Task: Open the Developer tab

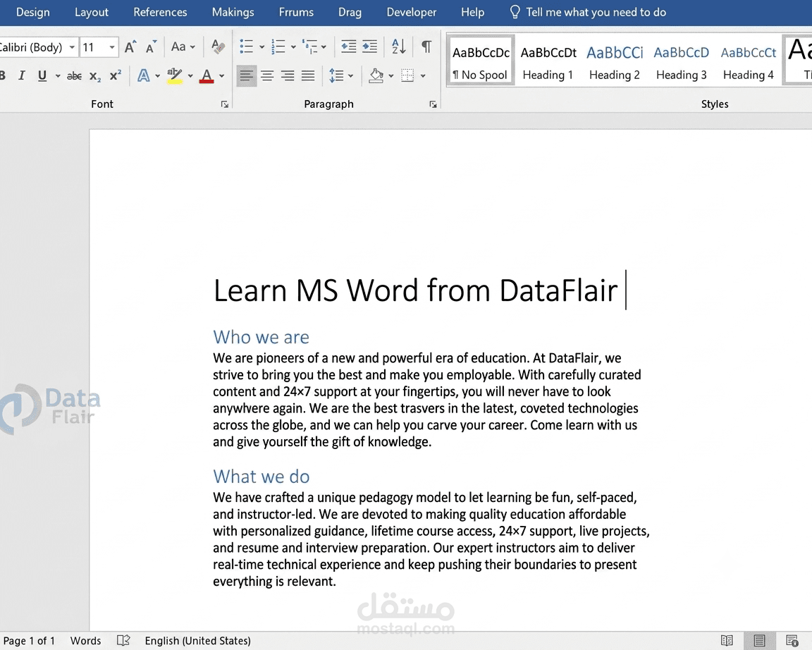Action: pyautogui.click(x=412, y=12)
